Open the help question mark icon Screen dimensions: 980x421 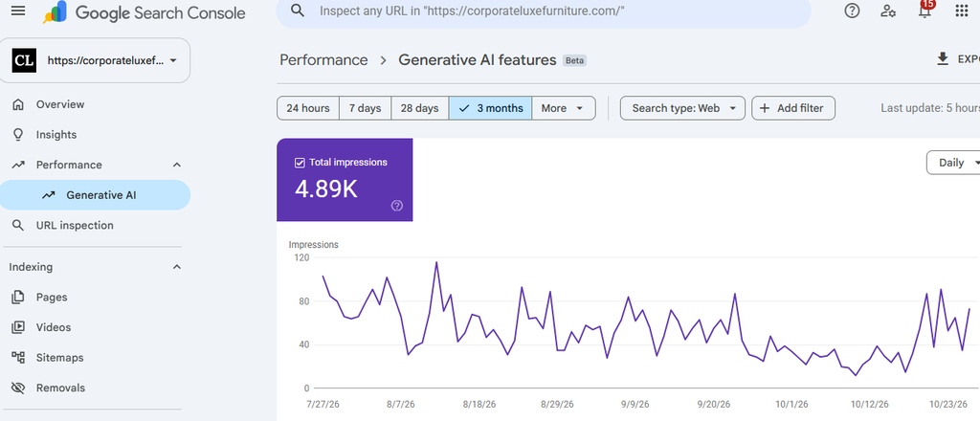point(852,11)
